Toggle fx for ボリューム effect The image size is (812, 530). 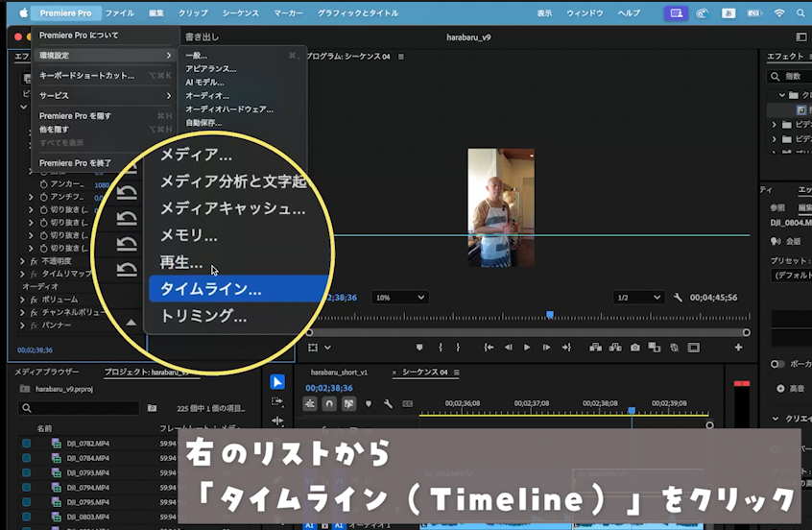(35, 300)
